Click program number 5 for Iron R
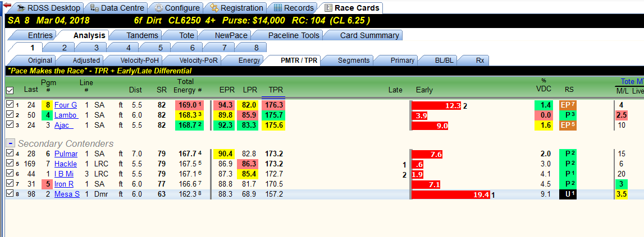644x237 pixels. 48,184
